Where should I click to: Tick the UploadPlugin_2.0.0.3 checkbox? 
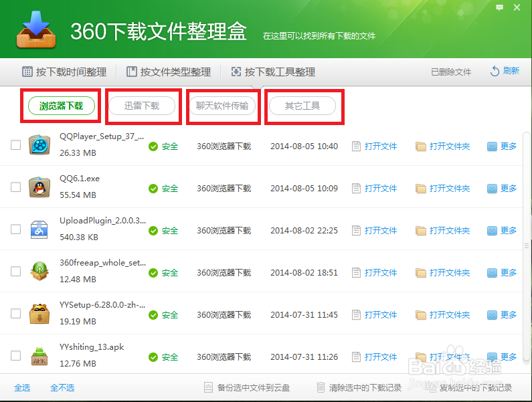point(15,229)
